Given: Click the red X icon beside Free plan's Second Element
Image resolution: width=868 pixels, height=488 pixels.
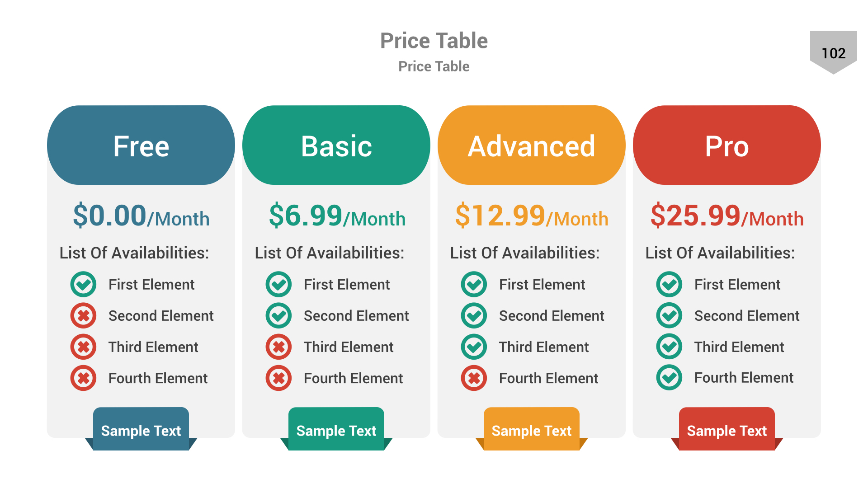Looking at the screenshot, I should click(83, 315).
